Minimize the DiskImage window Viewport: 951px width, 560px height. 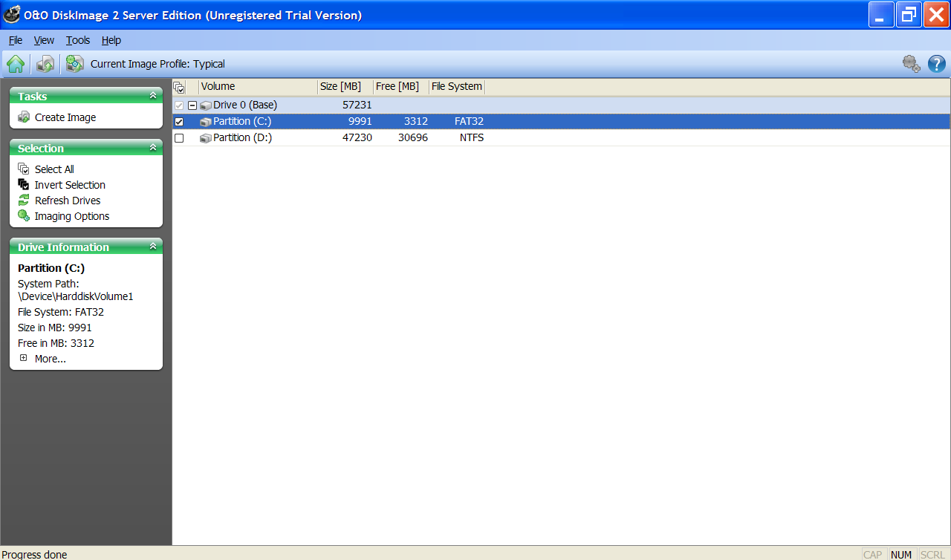pos(880,14)
